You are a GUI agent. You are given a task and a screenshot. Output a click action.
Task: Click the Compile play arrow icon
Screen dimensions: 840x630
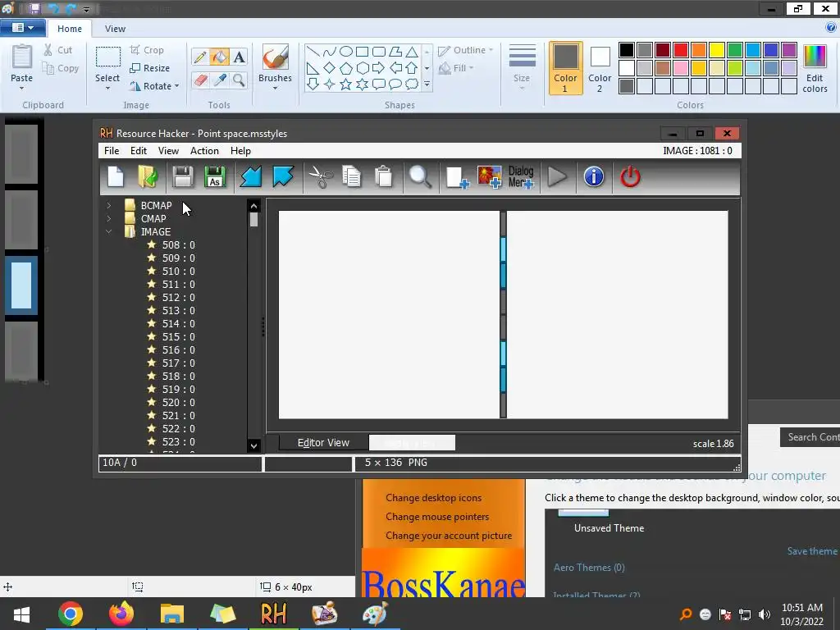(557, 177)
